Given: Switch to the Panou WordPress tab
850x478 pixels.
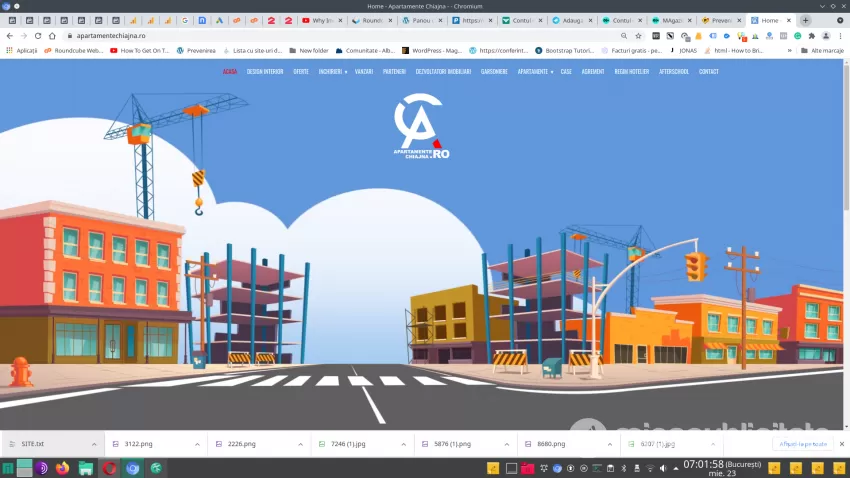Looking at the screenshot, I should (422, 21).
